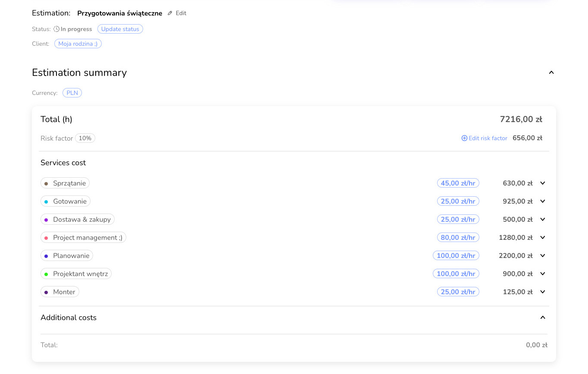Expand the Dostawa & zakupy row
The image size is (588, 374).
pos(543,220)
